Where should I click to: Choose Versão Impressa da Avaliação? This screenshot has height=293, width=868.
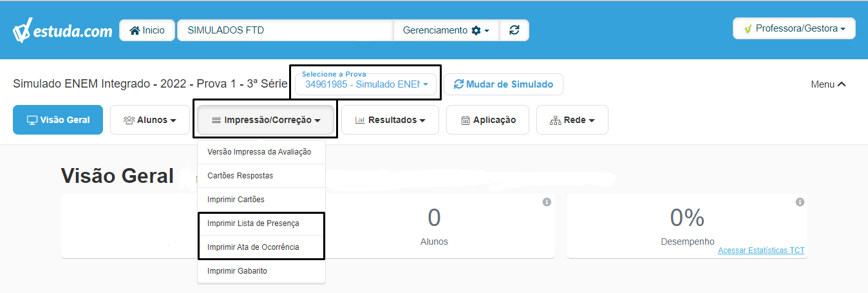click(261, 152)
